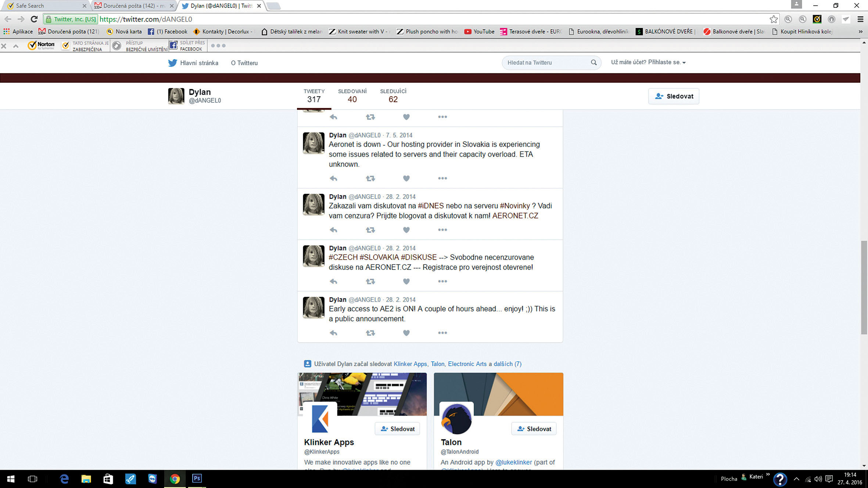Expand hidden system tray icons
This screenshot has width=868, height=488.
pyautogui.click(x=796, y=478)
